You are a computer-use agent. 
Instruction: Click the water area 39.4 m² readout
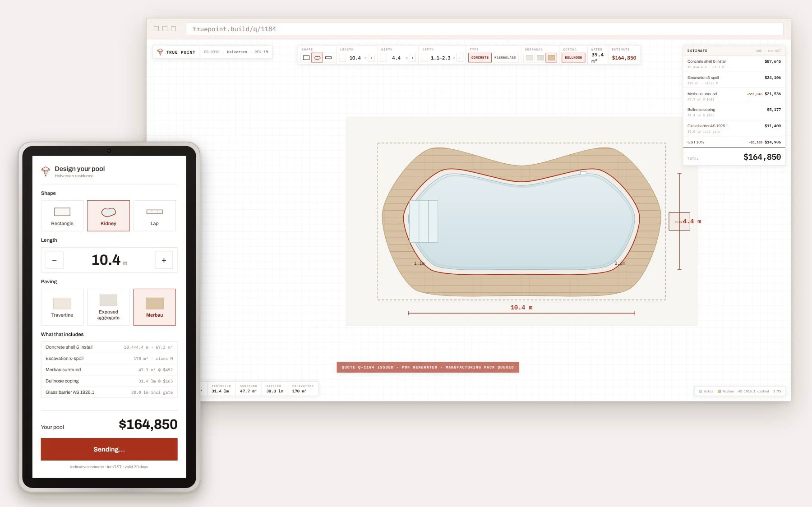click(598, 58)
